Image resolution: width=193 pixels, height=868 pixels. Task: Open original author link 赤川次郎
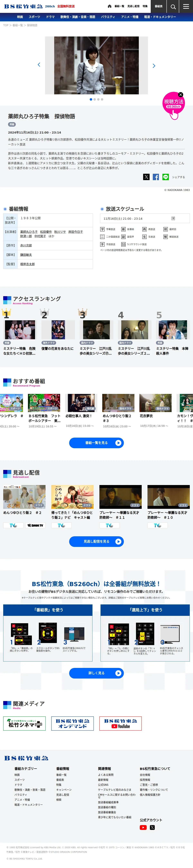(26, 246)
